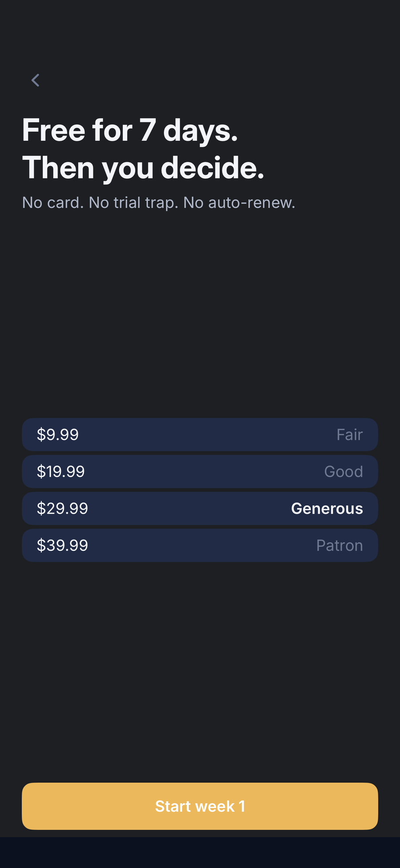Tap the $9.99 price text

(58, 435)
